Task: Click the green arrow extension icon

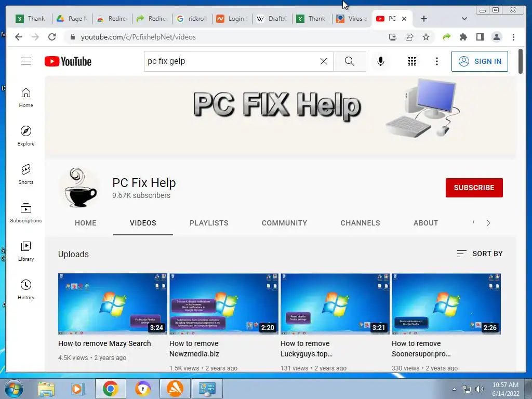Action: 446,37
